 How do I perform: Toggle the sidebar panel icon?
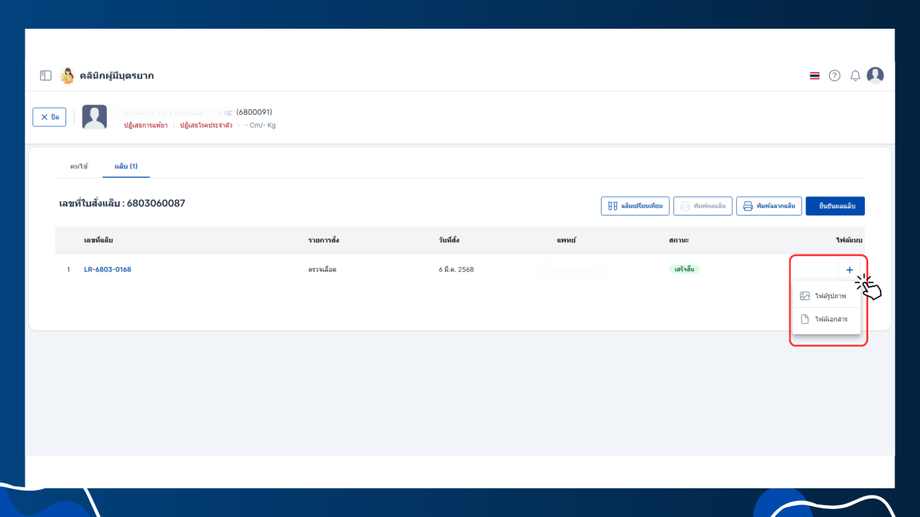click(46, 75)
